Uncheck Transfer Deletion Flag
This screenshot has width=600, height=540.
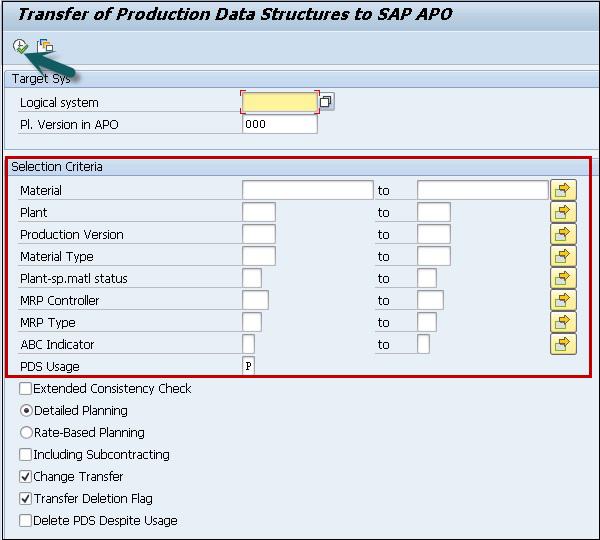coord(26,499)
